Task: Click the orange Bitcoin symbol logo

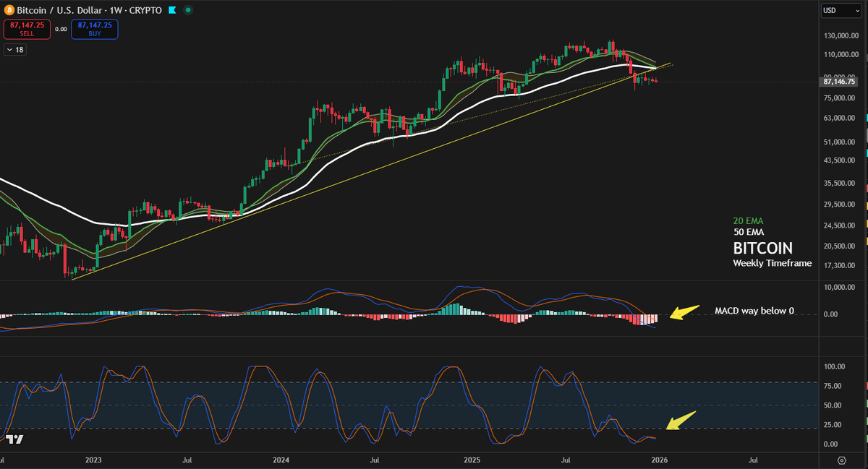Action: [9, 11]
